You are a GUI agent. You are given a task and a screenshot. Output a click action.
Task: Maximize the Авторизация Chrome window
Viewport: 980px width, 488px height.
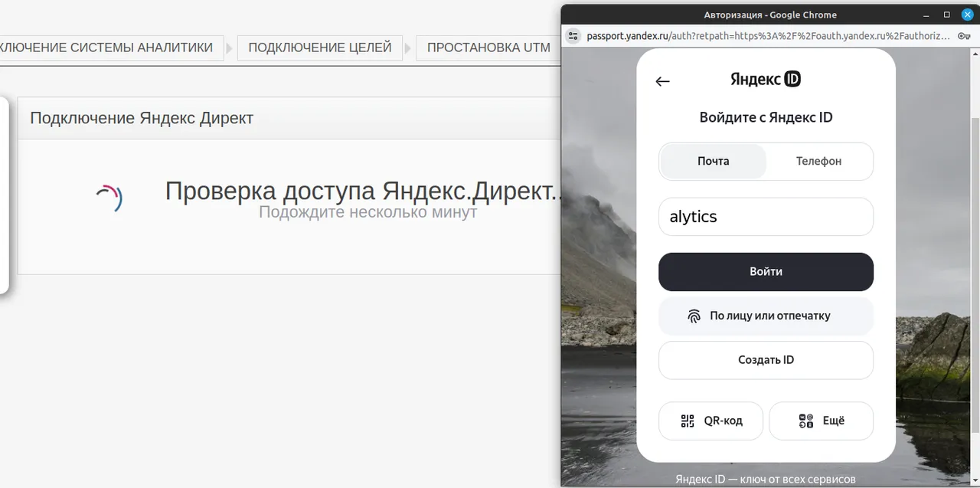pyautogui.click(x=946, y=15)
